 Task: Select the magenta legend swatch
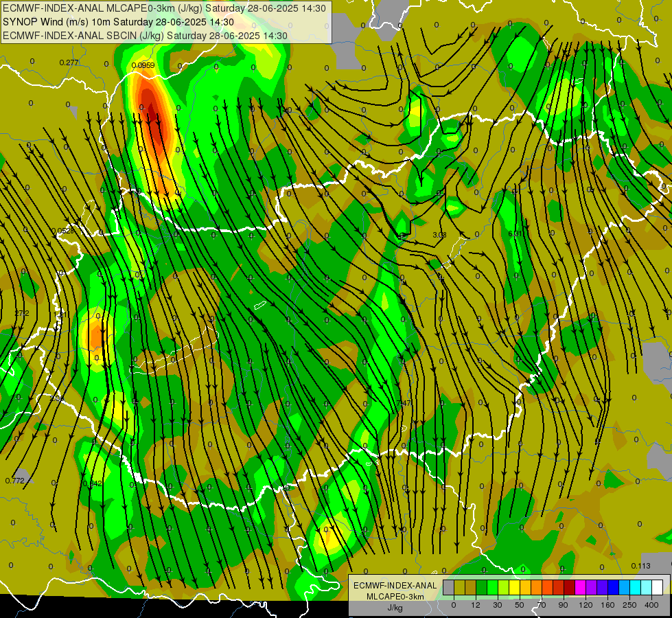[581, 587]
